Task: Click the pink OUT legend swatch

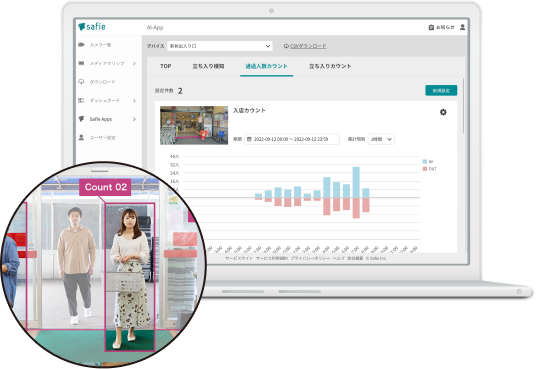Action: (425, 169)
